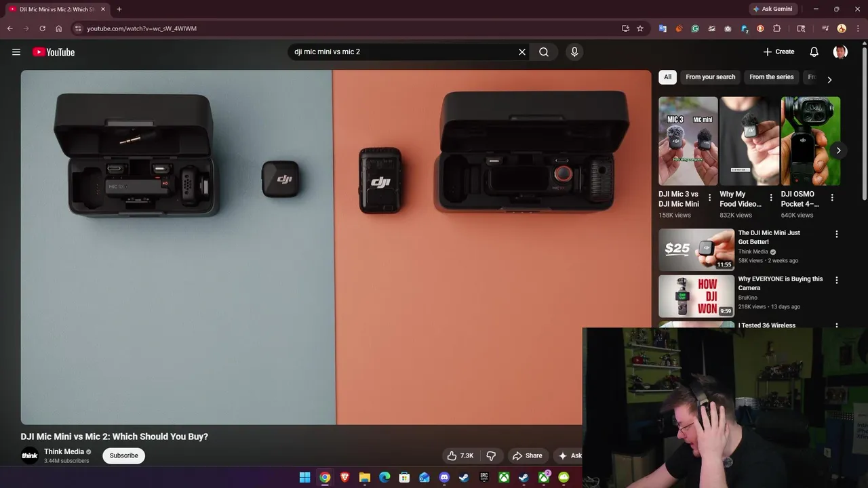Open options for Why EVERYONE is Buying this Camera
Image resolution: width=868 pixels, height=488 pixels.
coord(836,280)
